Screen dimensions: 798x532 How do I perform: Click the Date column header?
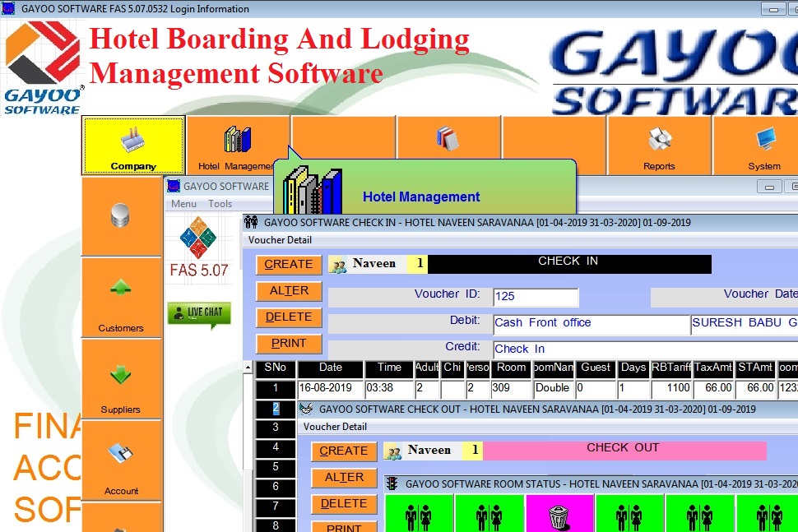pyautogui.click(x=330, y=368)
